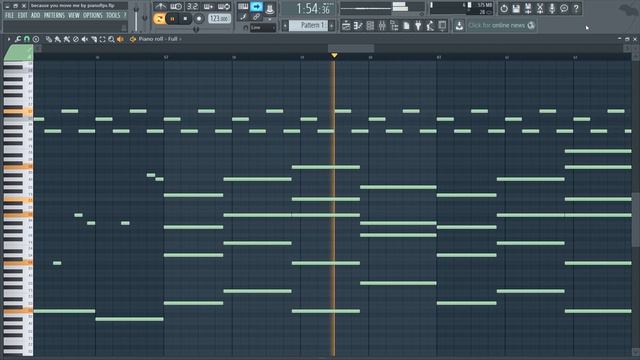Open the Mixer faders icon
The image size is (640, 360).
click(x=382, y=26)
